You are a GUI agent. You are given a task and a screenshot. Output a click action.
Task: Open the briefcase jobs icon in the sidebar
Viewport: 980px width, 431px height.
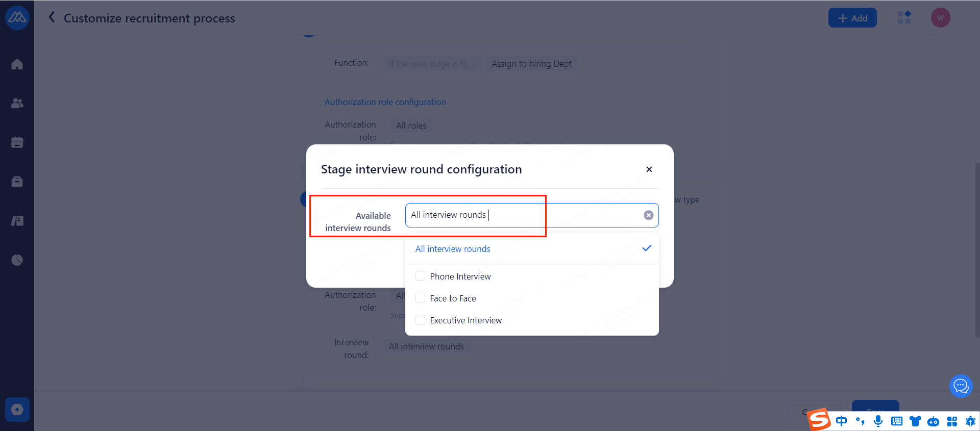pos(17,182)
